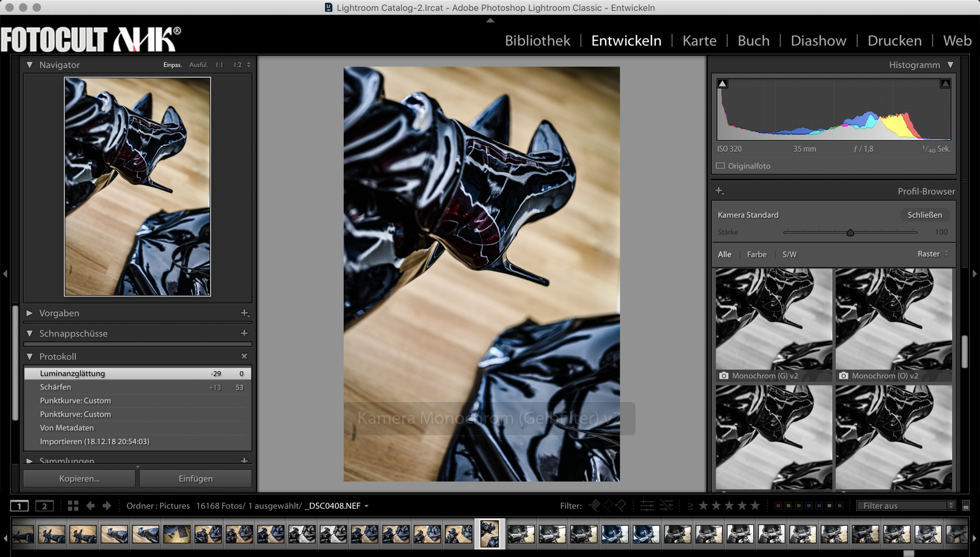Toggle shadow clipping indicator in histogram
The width and height of the screenshot is (980, 557).
click(x=722, y=83)
